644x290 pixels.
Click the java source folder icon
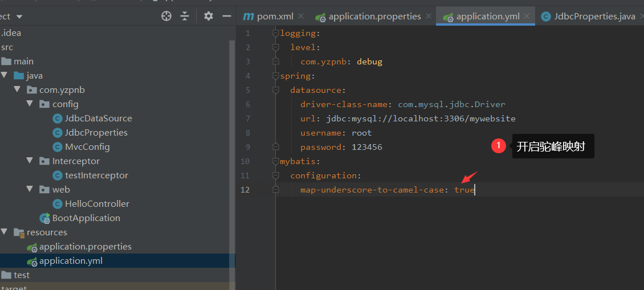point(19,76)
